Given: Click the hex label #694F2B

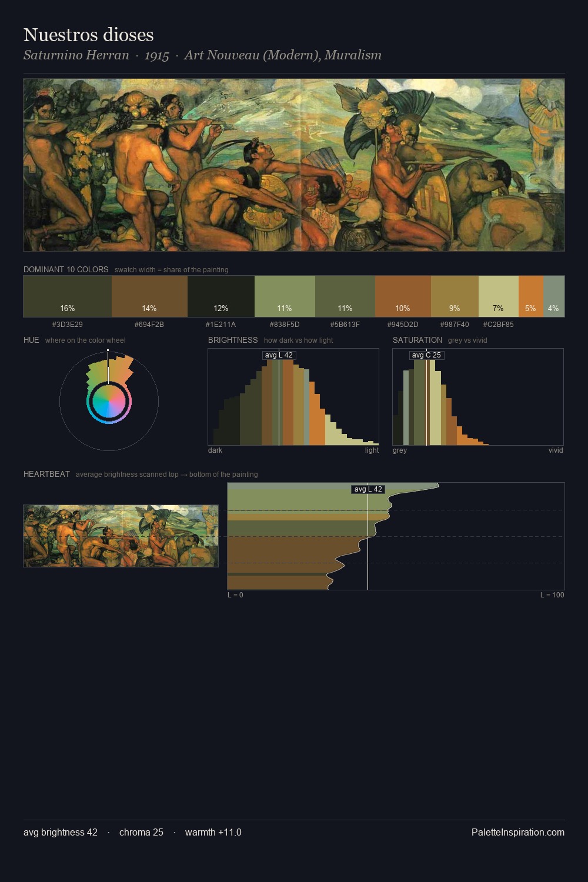Looking at the screenshot, I should 149,325.
